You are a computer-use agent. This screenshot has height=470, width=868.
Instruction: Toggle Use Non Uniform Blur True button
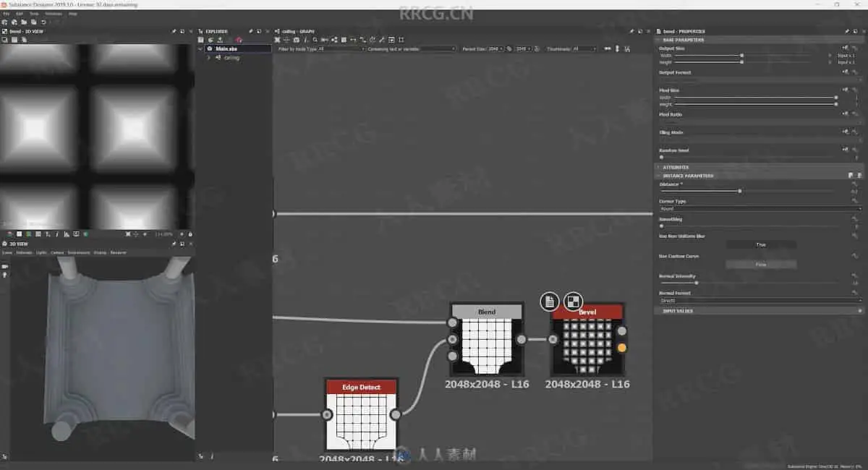click(x=761, y=244)
